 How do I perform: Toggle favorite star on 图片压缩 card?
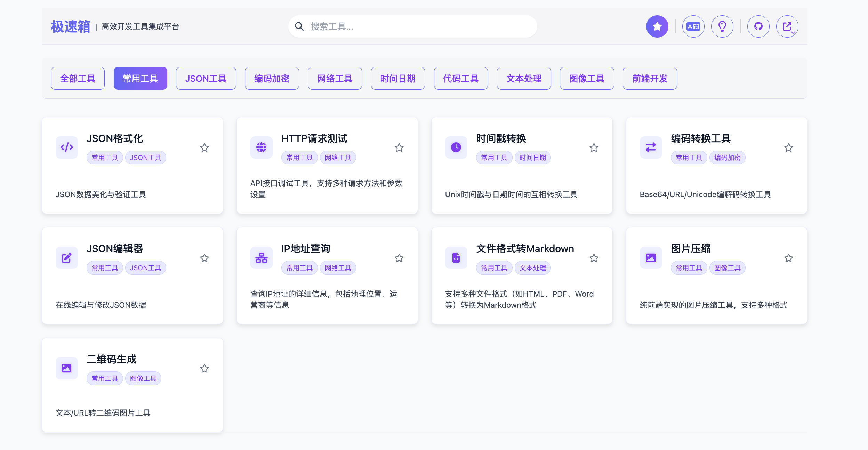coord(788,258)
